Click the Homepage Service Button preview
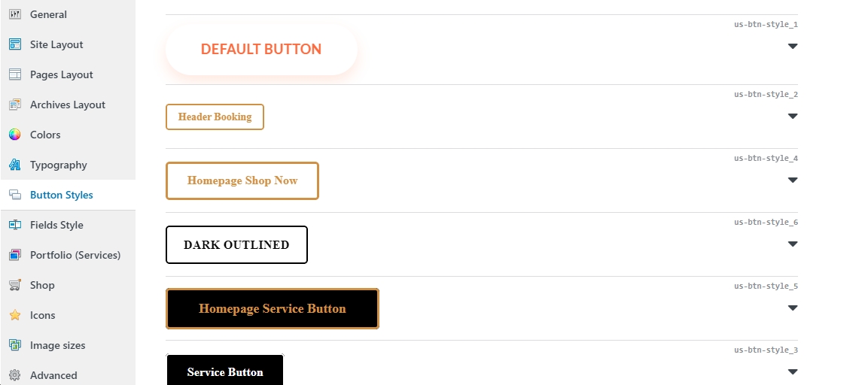This screenshot has width=868, height=385. pyautogui.click(x=273, y=308)
